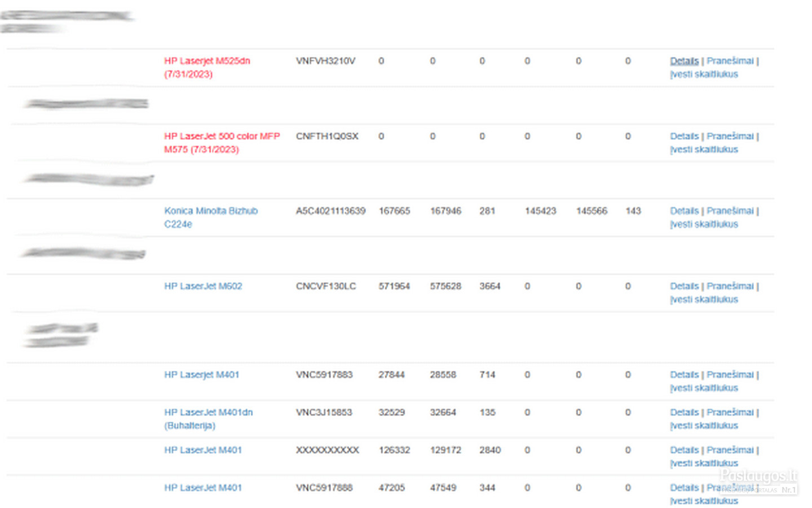Select serial number A5C4021113639

tap(330, 211)
